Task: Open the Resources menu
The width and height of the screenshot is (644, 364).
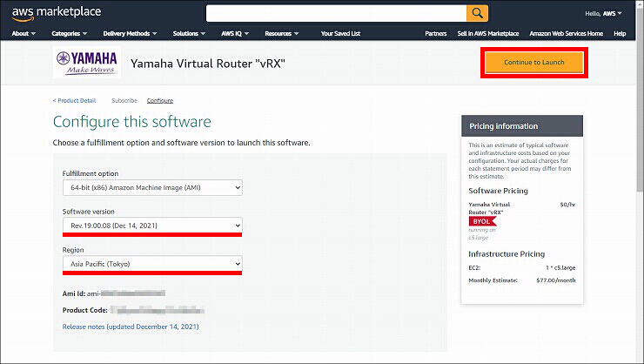Action: 282,34
